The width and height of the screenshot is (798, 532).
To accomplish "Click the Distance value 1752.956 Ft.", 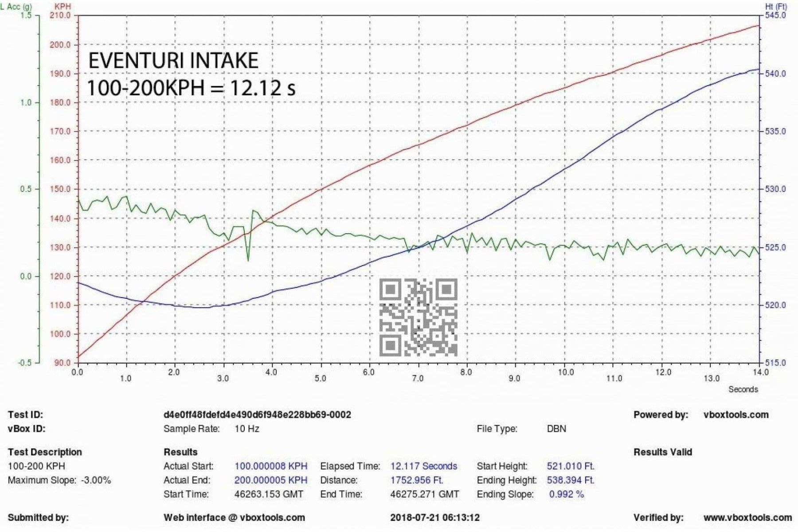I will [x=417, y=480].
